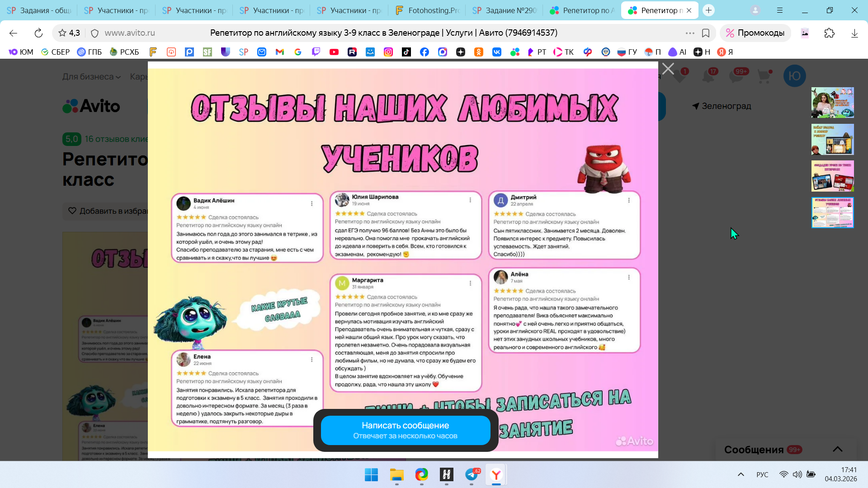Open the downloads arrow icon
The height and width of the screenshot is (488, 868).
(x=854, y=33)
